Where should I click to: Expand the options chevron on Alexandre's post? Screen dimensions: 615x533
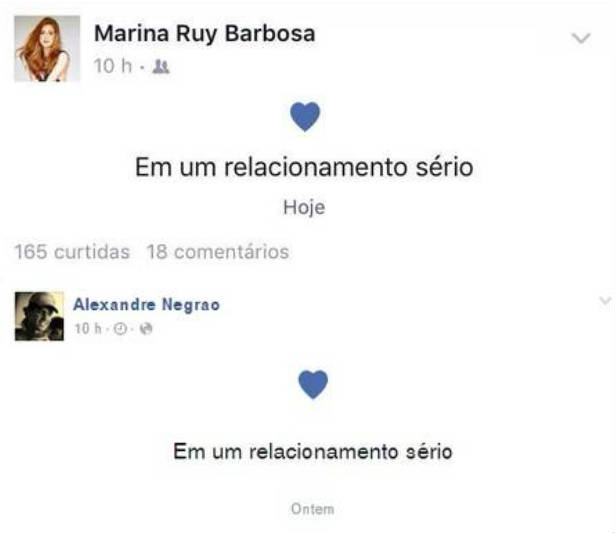tap(605, 301)
